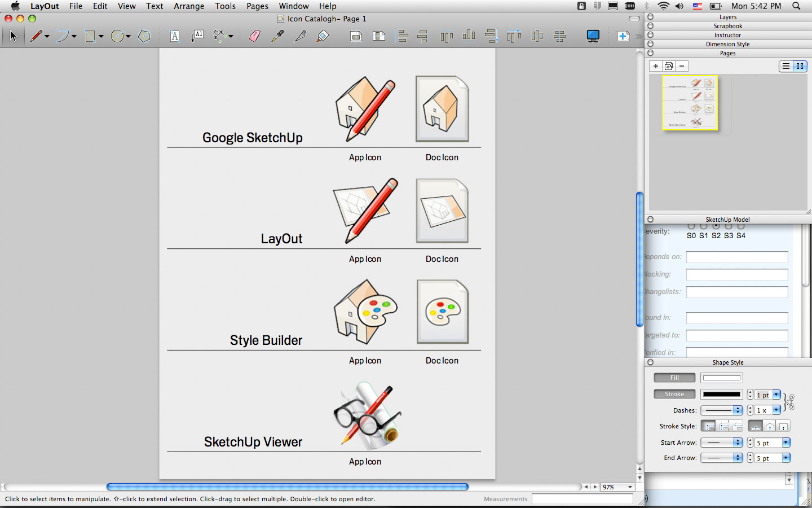Select rounded corner stroke style
This screenshot has height=508, width=812.
[723, 426]
